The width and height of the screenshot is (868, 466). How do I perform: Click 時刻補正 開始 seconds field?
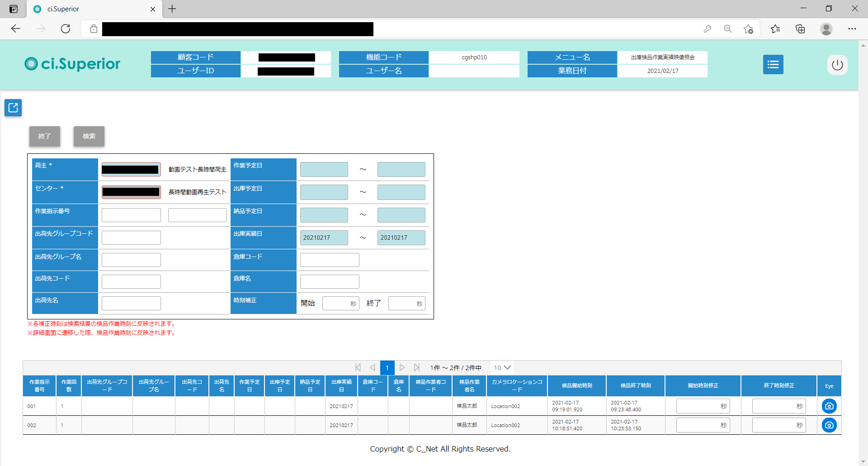341,303
